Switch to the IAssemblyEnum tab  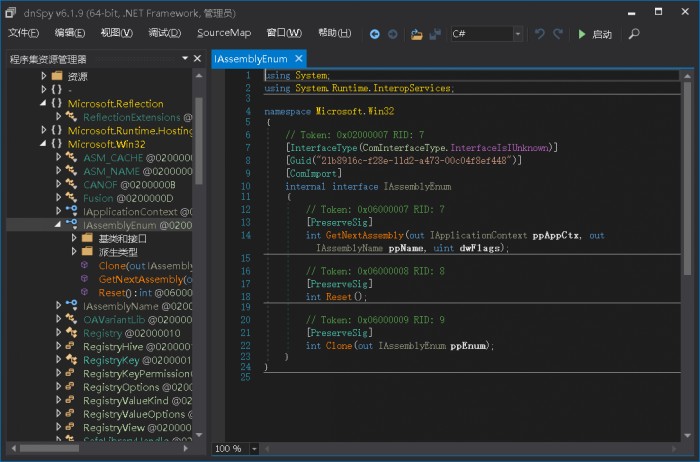251,59
